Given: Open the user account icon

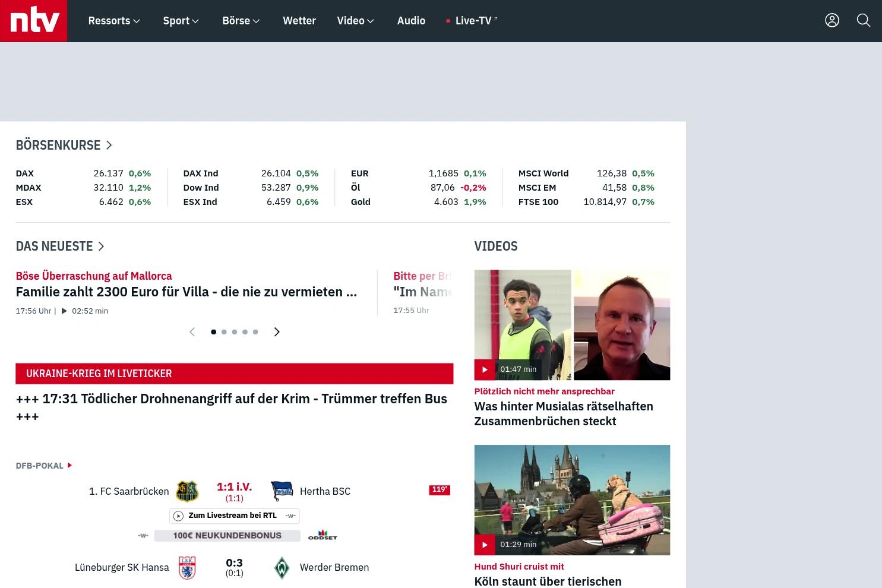Looking at the screenshot, I should click(x=832, y=21).
